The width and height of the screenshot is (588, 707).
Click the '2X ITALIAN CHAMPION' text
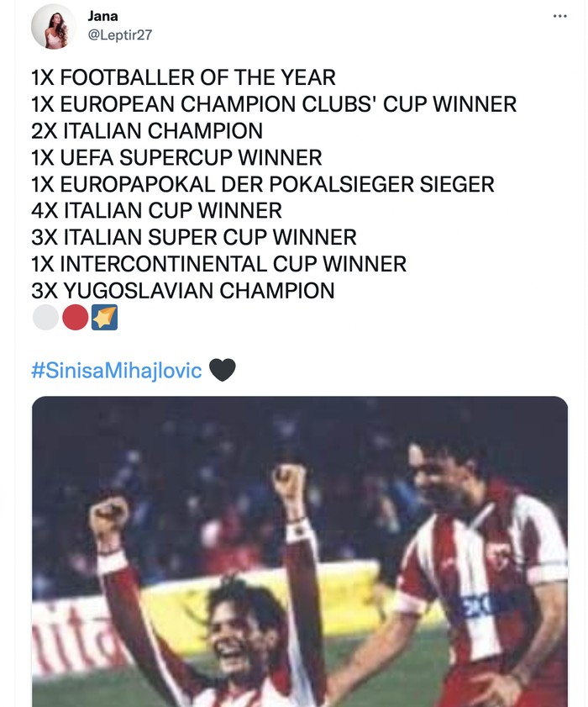(x=147, y=131)
